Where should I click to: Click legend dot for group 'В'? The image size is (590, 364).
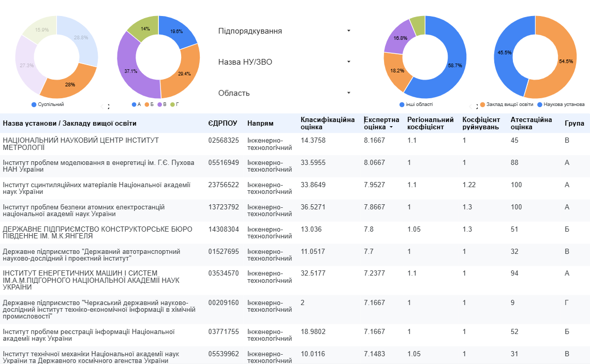(159, 104)
